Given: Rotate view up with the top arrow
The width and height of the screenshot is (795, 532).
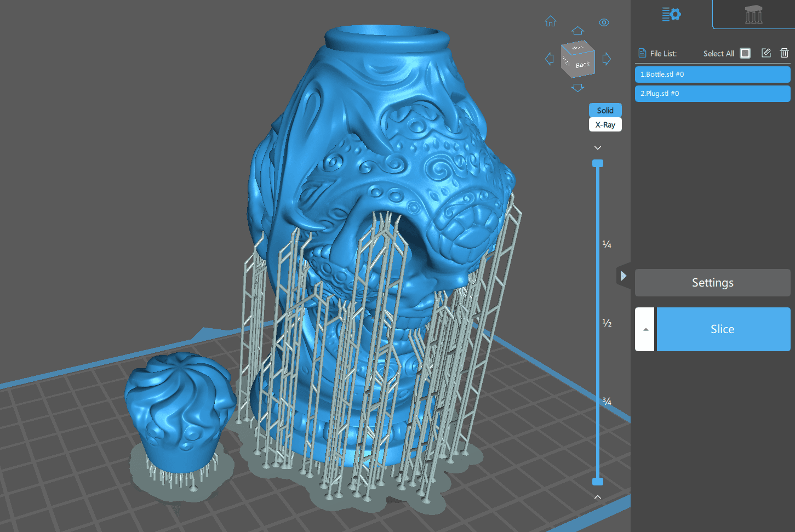Looking at the screenshot, I should [577, 31].
